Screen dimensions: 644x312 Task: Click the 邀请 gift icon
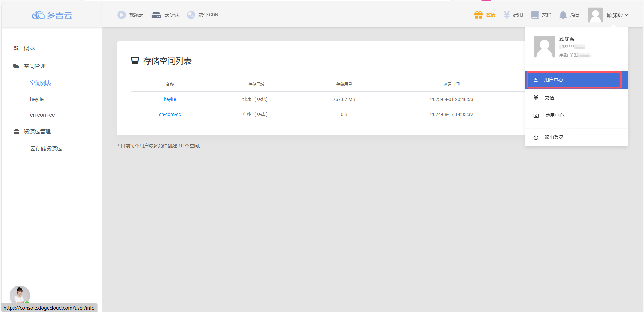point(478,15)
